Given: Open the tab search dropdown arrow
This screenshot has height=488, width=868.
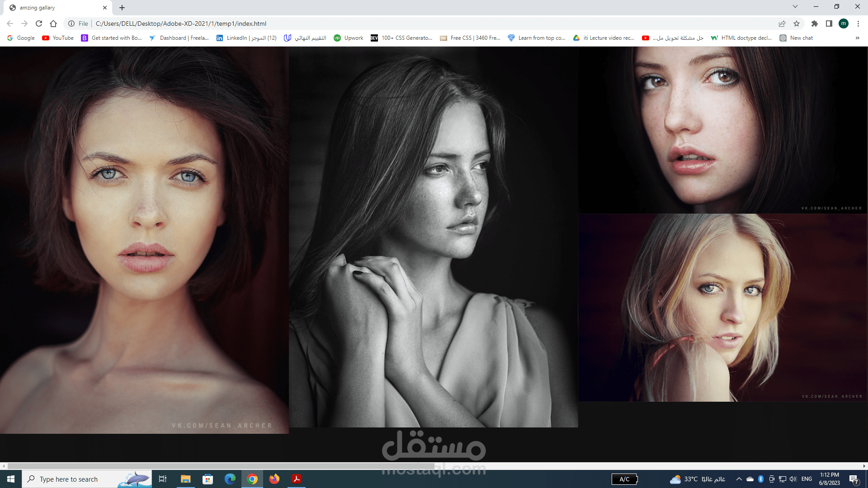Looking at the screenshot, I should pyautogui.click(x=795, y=6).
